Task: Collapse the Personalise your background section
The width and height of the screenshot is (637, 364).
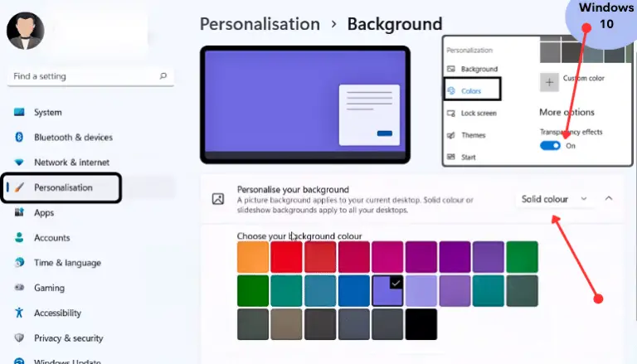Action: [609, 199]
